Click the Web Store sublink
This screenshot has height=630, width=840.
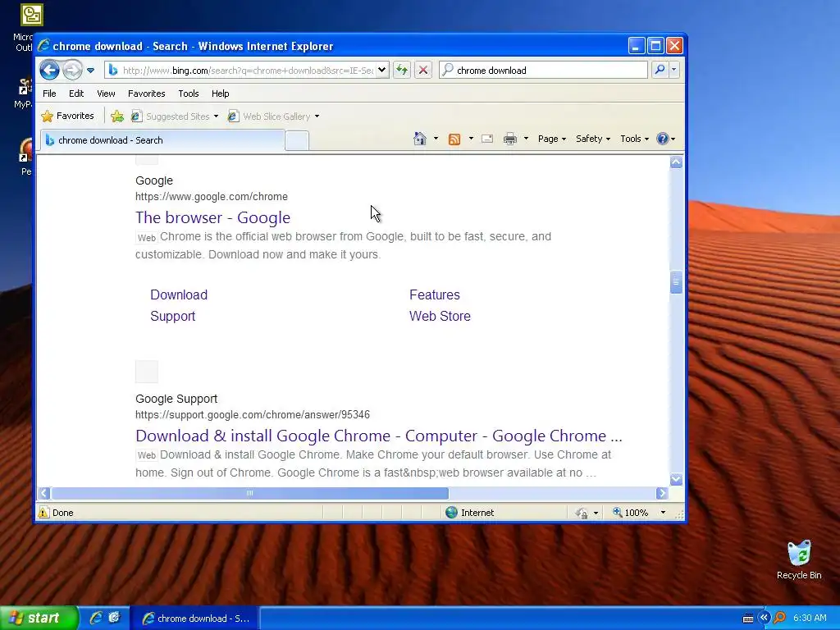[440, 316]
